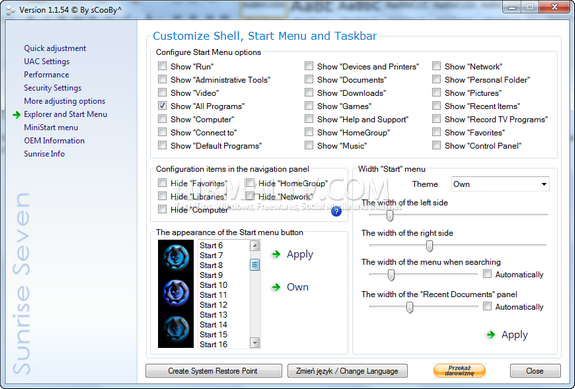This screenshot has width=575, height=389.
Task: Enable Show "Recent Items"
Action: (x=436, y=106)
